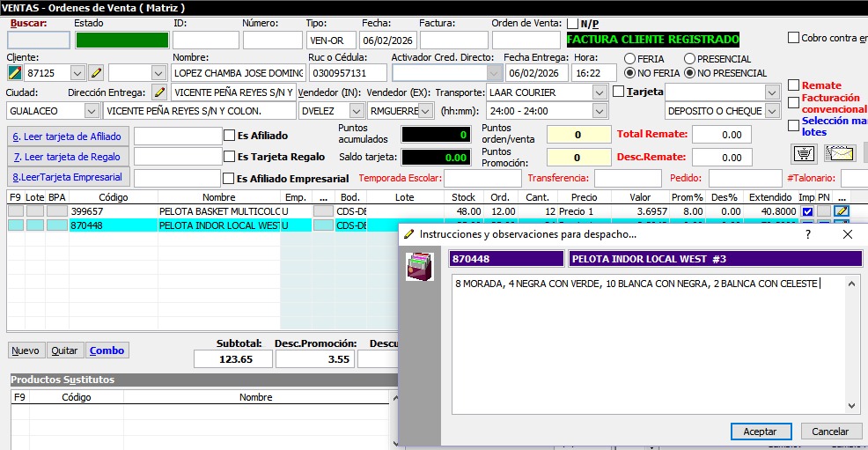Viewport: 868px width, 450px height.
Task: Click the shopping cart icon
Action: click(804, 153)
